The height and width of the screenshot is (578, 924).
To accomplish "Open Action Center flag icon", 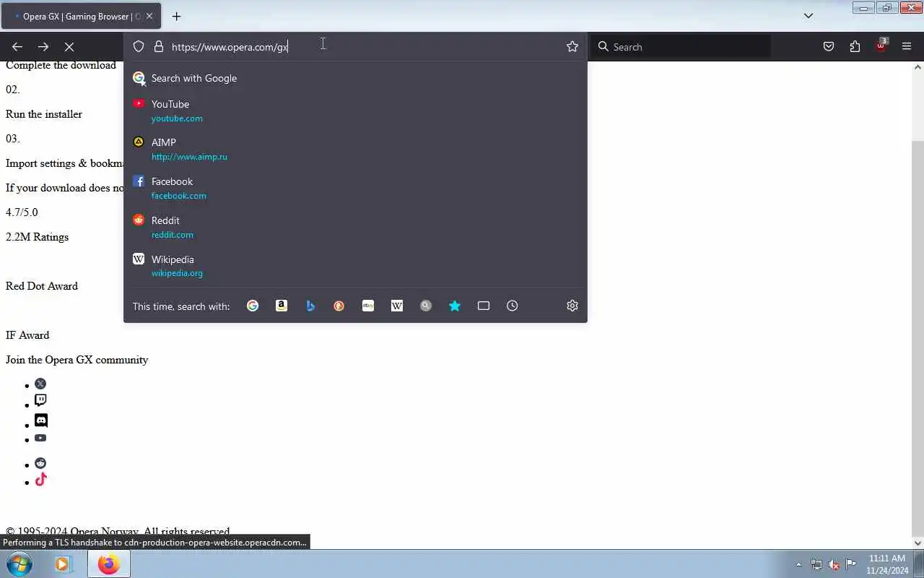I will pos(850,564).
